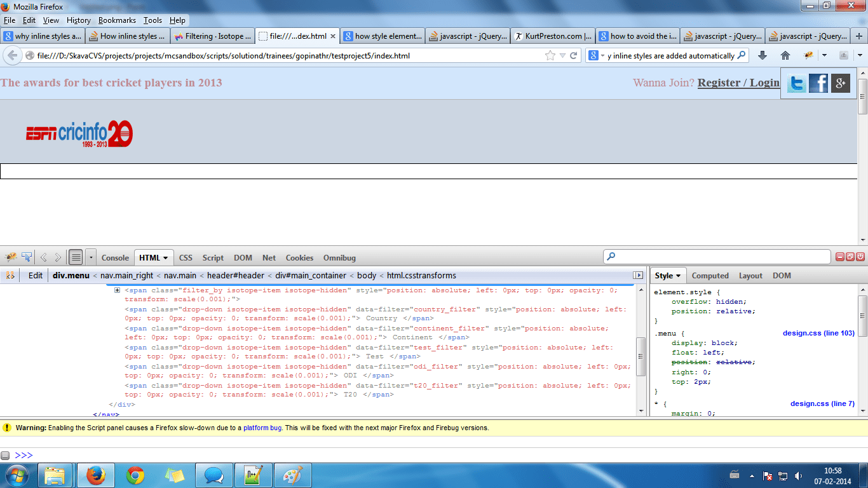The width and height of the screenshot is (868, 488).
Task: Click the Twitter icon on the page
Action: pyautogui.click(x=796, y=83)
